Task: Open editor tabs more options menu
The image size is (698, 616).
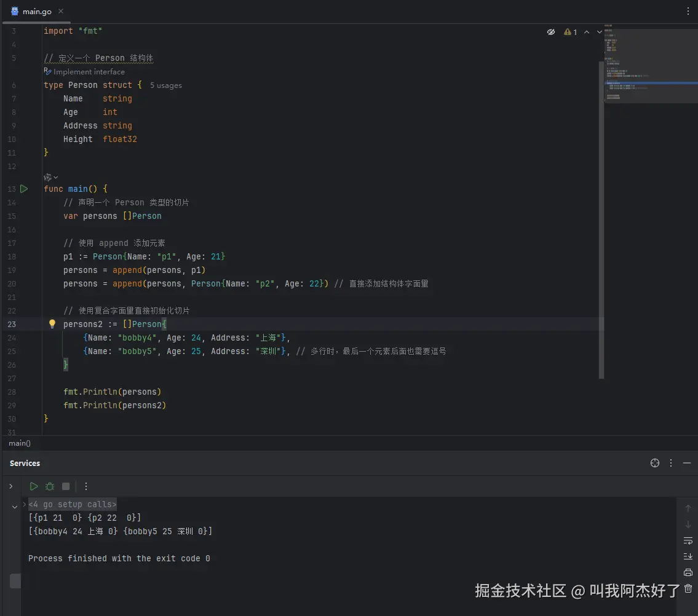Action: tap(688, 12)
